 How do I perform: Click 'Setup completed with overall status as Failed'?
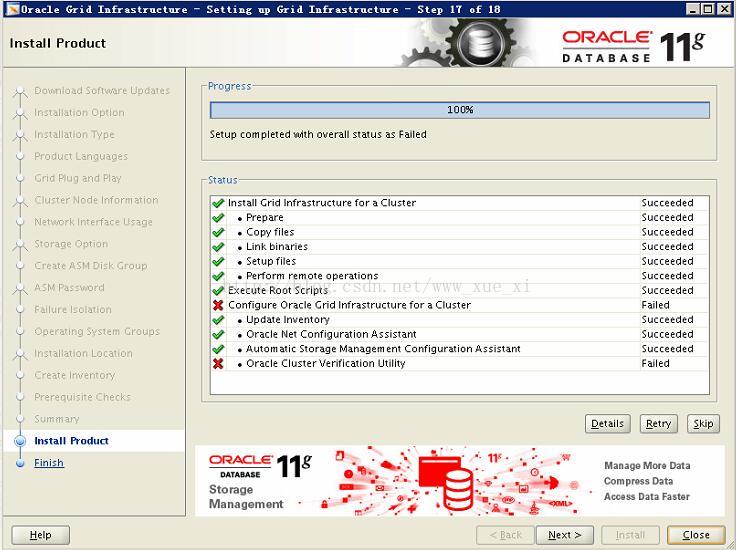pyautogui.click(x=318, y=134)
